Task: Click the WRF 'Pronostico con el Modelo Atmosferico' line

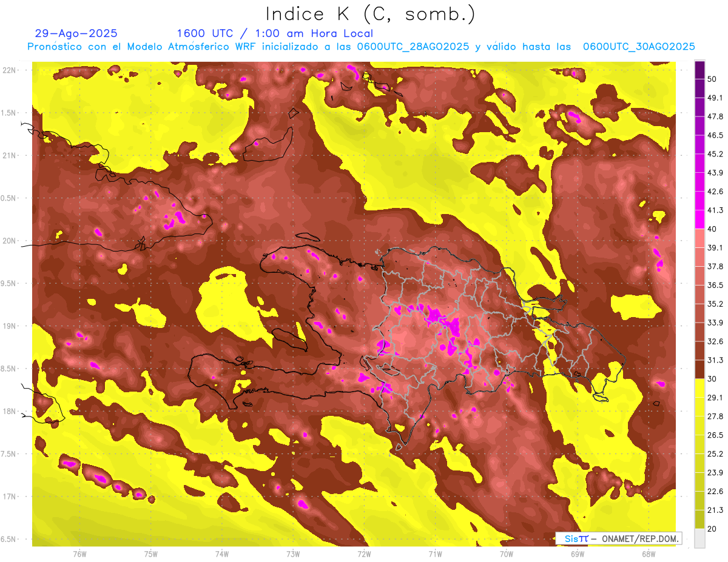Action: tap(361, 47)
